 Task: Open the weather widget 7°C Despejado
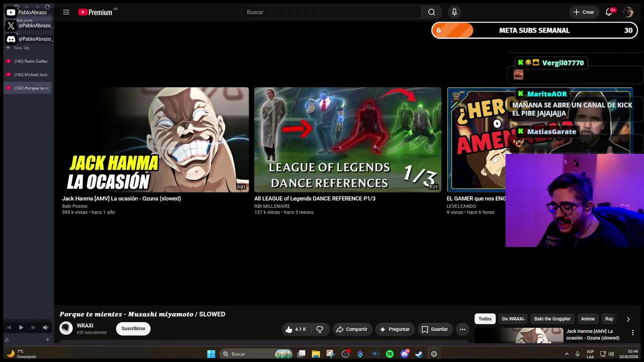tap(22, 354)
